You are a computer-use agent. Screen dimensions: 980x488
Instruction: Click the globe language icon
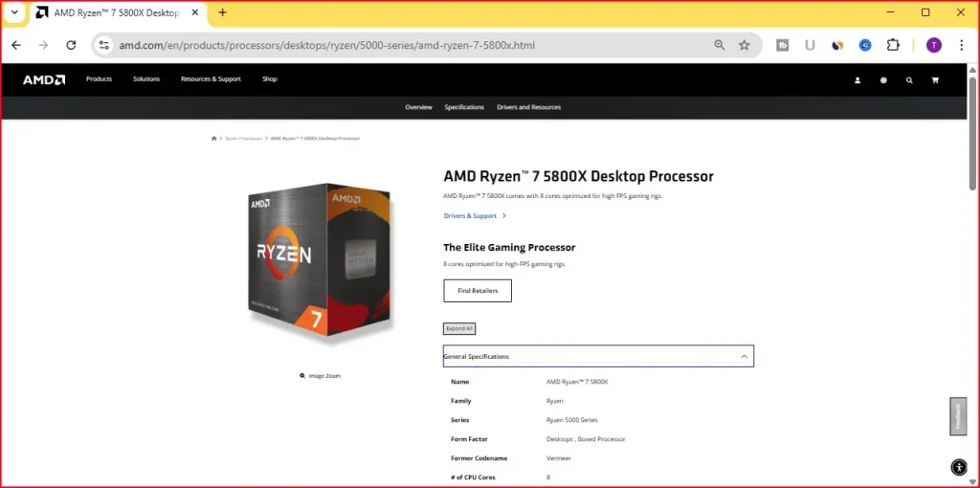coord(883,80)
